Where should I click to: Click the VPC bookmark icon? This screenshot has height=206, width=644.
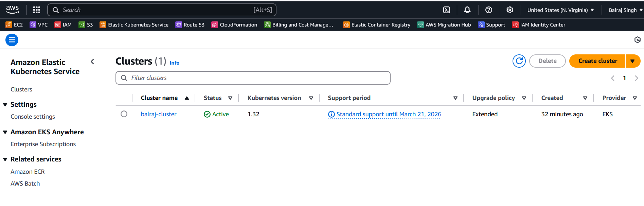pyautogui.click(x=33, y=25)
